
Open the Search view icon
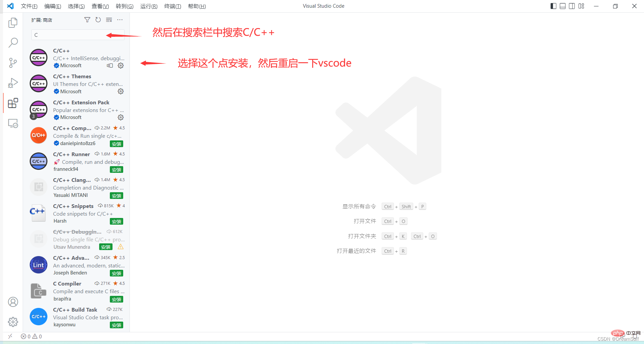13,42
